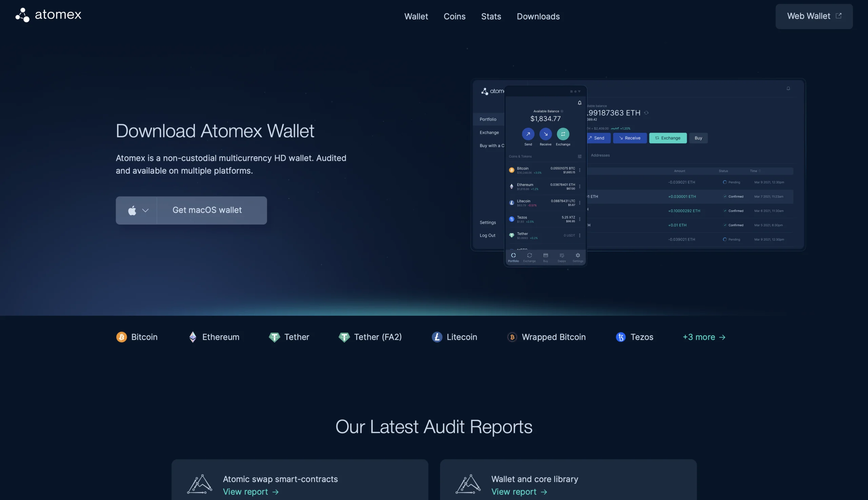Viewport: 868px width, 500px height.
Task: Open the Downloads menu item
Action: pyautogui.click(x=538, y=17)
